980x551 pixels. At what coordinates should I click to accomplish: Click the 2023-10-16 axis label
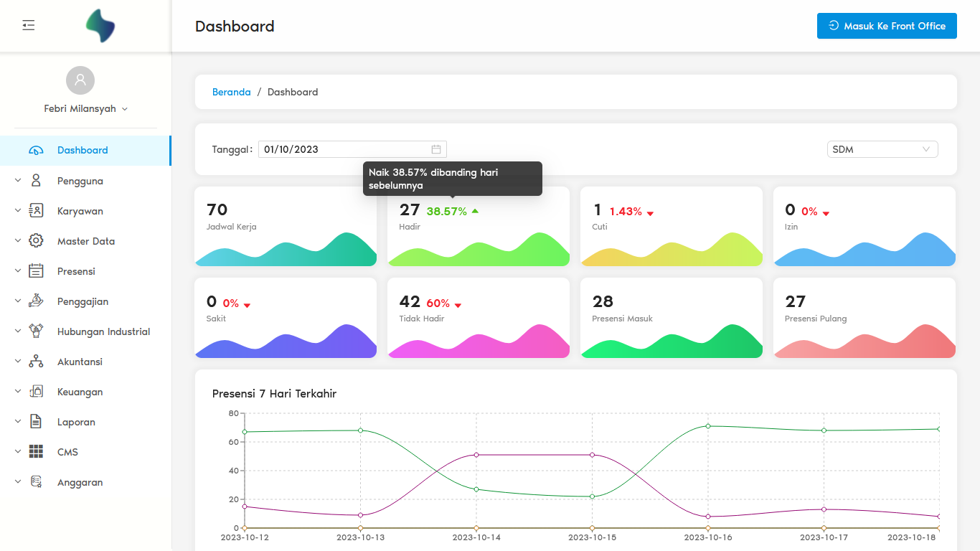[708, 537]
